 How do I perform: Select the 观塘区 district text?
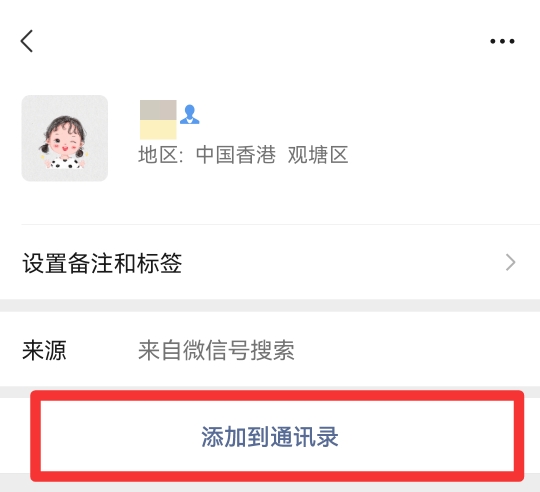tap(318, 155)
